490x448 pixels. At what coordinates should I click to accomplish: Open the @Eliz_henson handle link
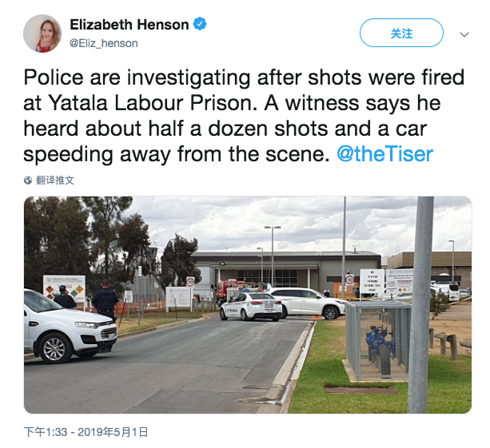click(x=103, y=43)
